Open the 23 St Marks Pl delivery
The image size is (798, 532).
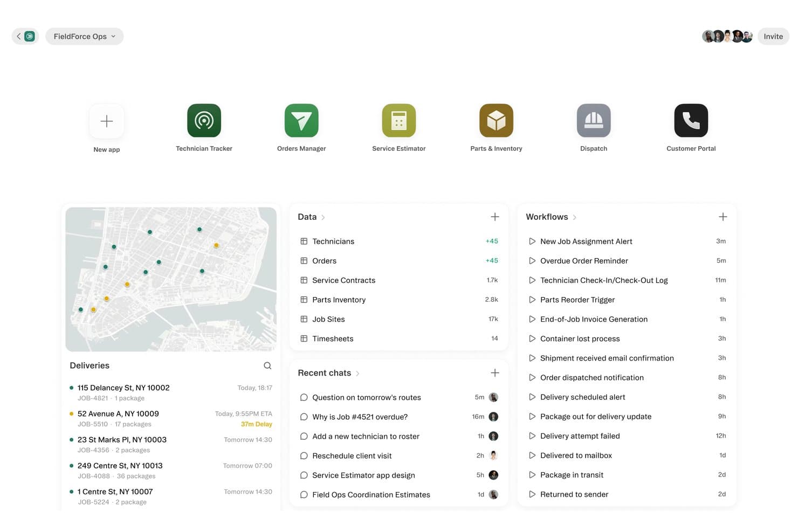click(x=171, y=445)
